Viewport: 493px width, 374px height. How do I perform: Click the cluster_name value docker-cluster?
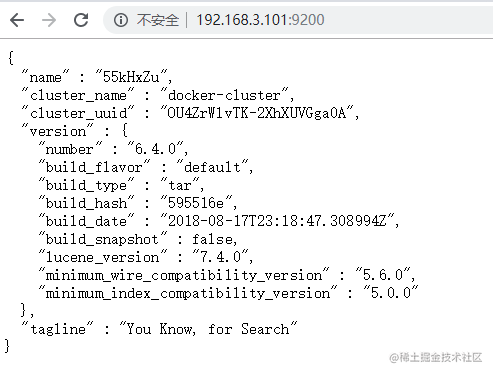(x=224, y=95)
